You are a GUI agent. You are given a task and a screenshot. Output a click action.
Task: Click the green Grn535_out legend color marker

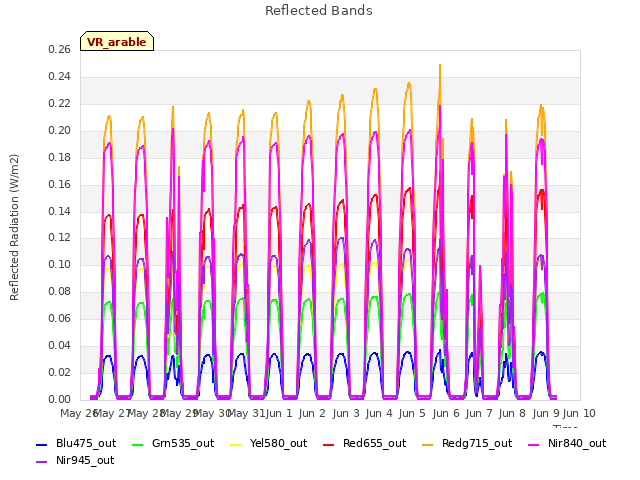point(138,444)
